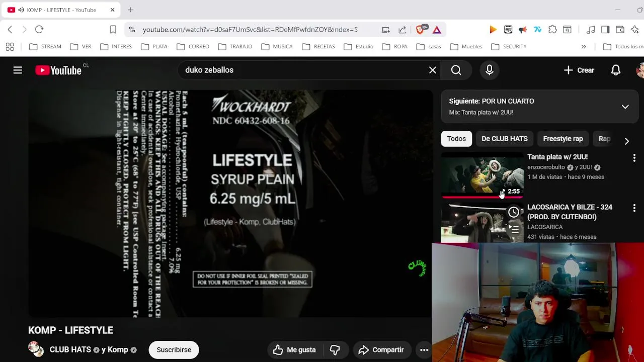The height and width of the screenshot is (362, 644).
Task: Open the Brave Wallet icon
Action: (620, 30)
